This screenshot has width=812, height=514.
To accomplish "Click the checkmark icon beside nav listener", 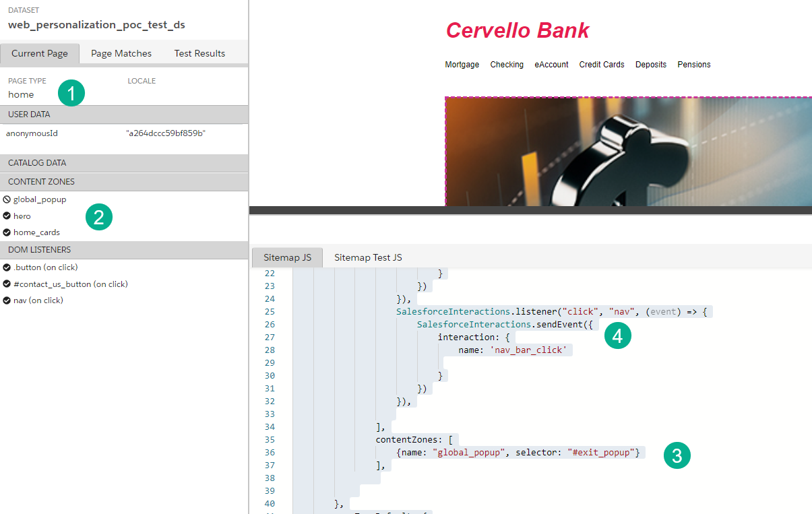I will pos(7,300).
